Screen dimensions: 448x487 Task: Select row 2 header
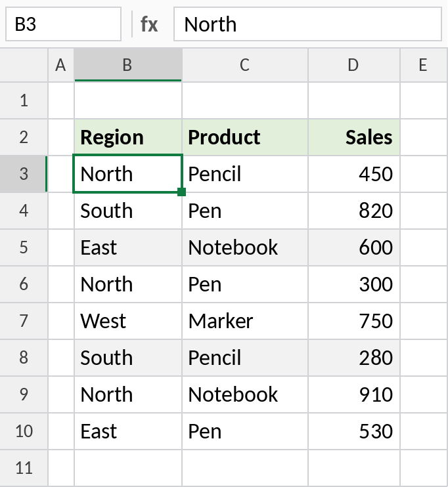(x=24, y=137)
